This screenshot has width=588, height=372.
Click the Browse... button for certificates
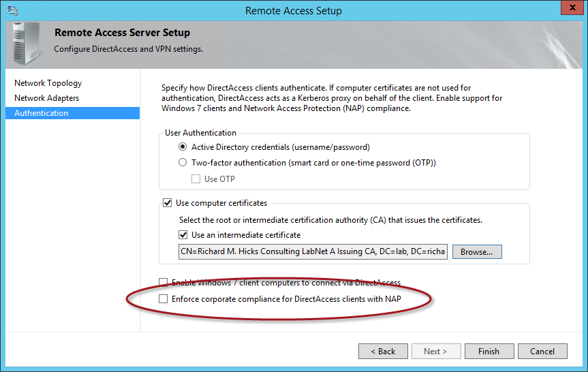[x=476, y=252]
